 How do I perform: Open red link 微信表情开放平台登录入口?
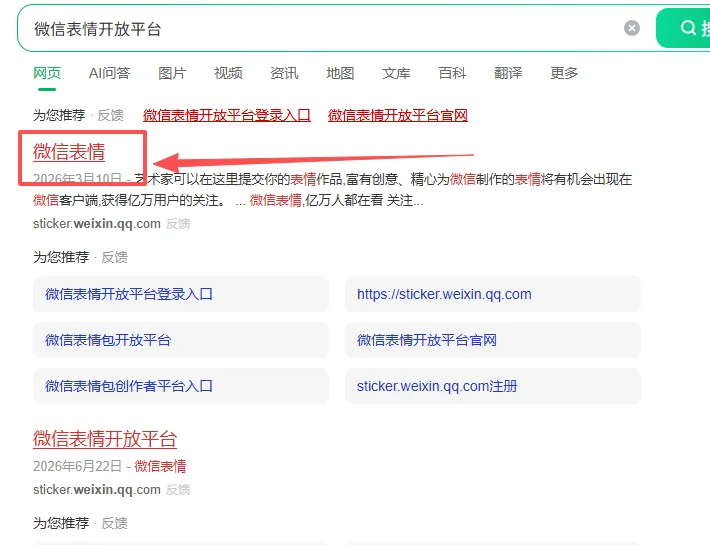pos(227,115)
